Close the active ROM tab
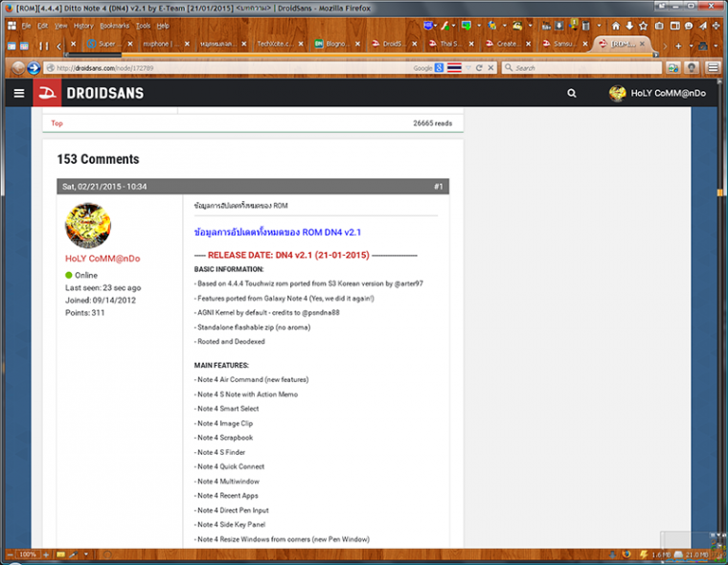The width and height of the screenshot is (728, 565). [x=642, y=44]
